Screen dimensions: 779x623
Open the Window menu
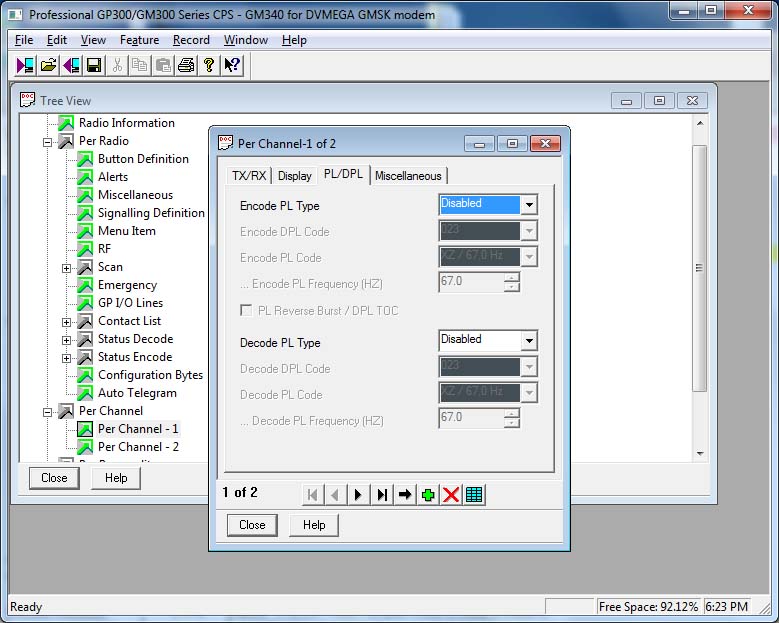[246, 40]
